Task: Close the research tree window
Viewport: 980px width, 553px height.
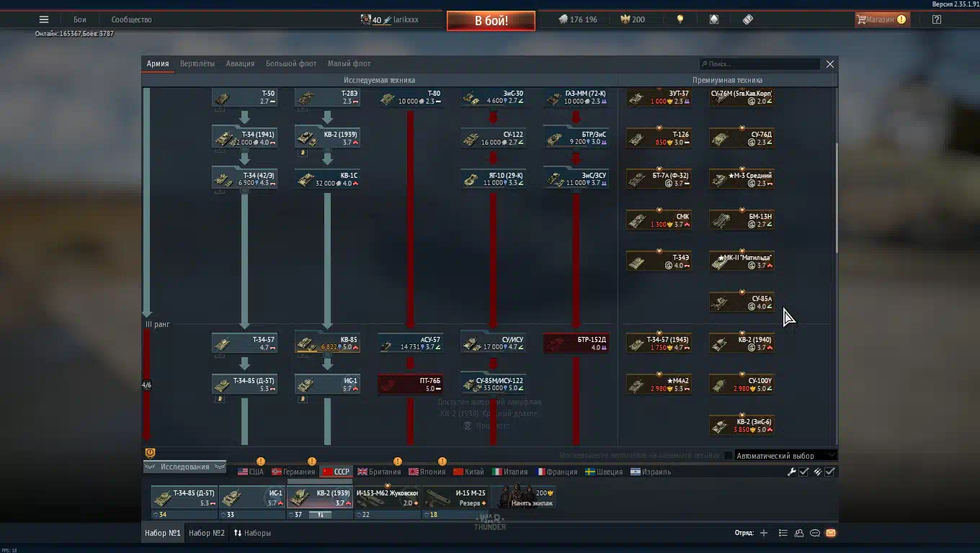Action: pyautogui.click(x=829, y=64)
